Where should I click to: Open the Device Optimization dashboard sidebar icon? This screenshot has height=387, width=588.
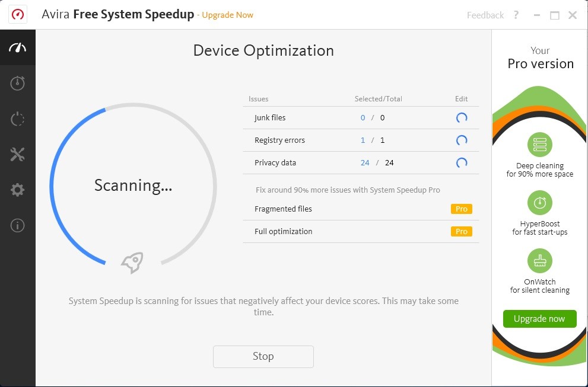pos(18,47)
